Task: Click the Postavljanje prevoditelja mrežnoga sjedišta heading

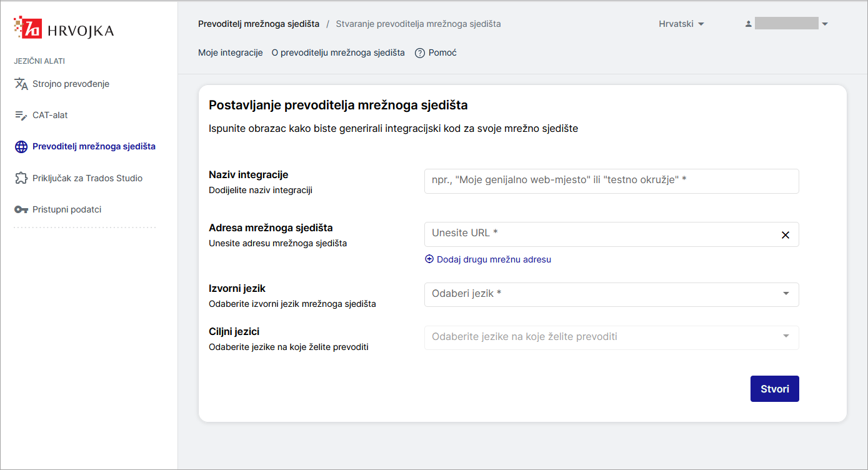Action: (x=338, y=105)
